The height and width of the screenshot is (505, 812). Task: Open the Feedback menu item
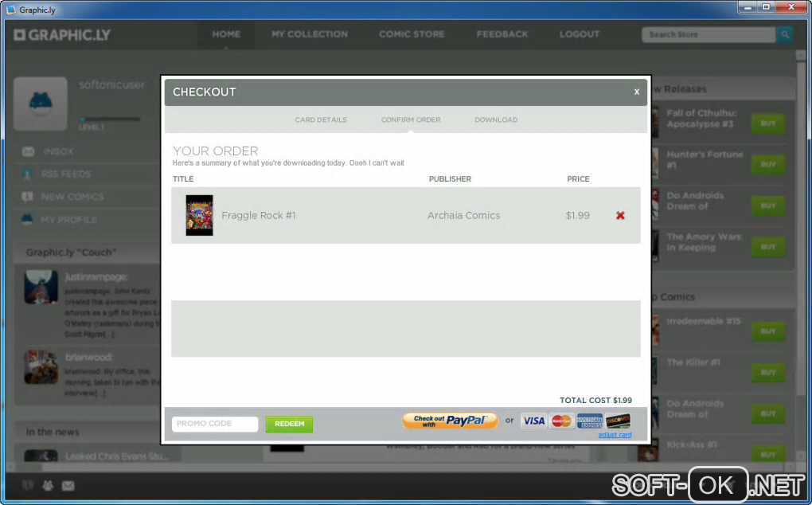pos(502,34)
